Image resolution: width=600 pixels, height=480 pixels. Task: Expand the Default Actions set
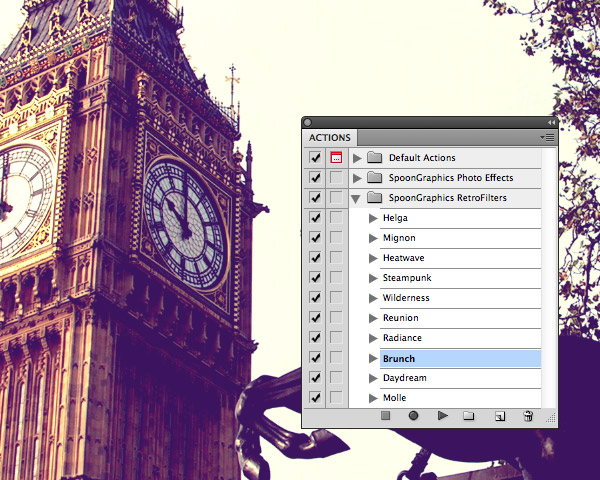(x=357, y=158)
